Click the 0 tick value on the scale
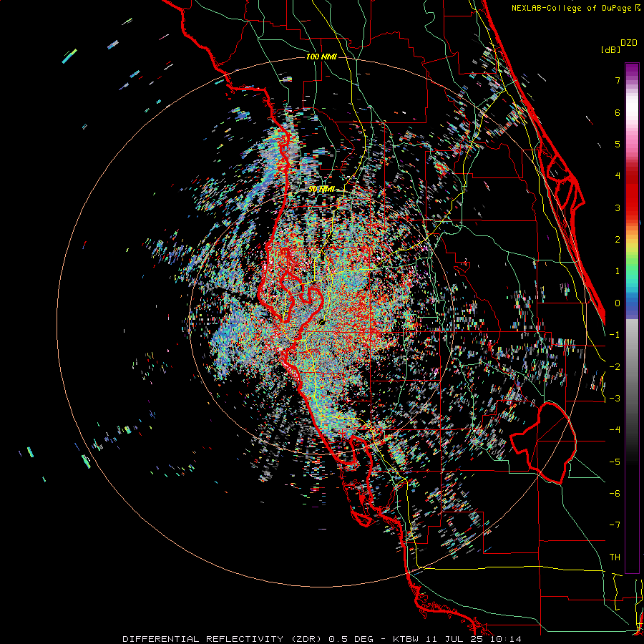644x644 pixels. tap(618, 303)
